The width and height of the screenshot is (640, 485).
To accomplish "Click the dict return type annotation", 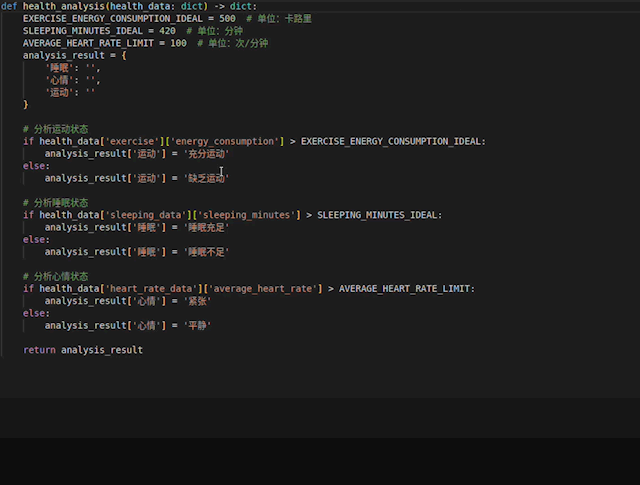I will pos(241,7).
